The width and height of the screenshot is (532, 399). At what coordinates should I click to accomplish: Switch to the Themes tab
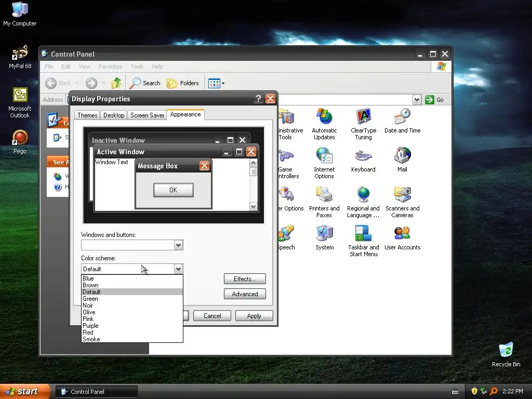[x=87, y=115]
